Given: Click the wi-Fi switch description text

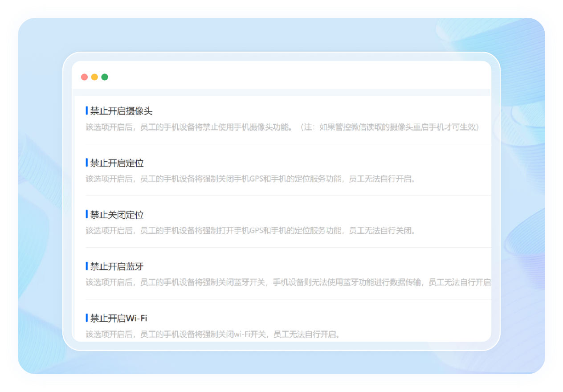Looking at the screenshot, I should (x=213, y=334).
